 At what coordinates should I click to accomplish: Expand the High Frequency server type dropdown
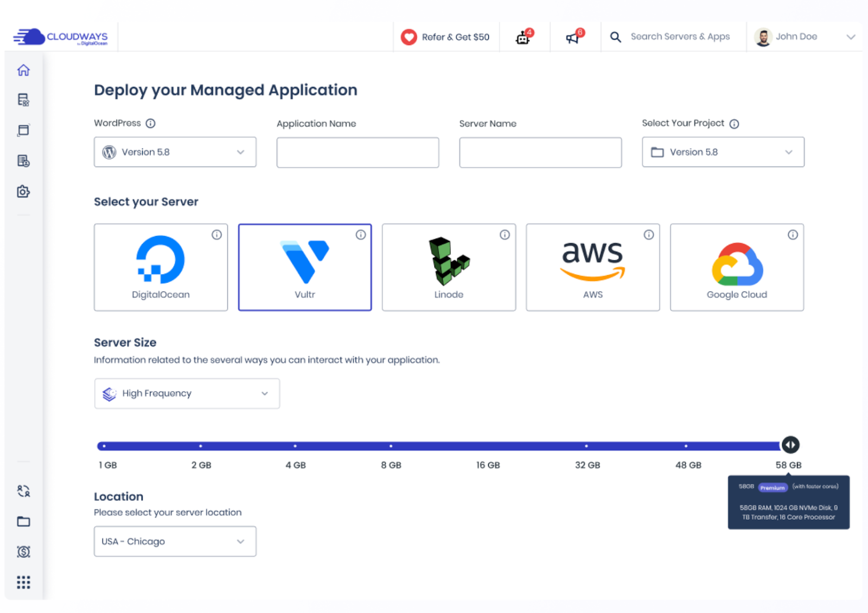[x=187, y=393]
